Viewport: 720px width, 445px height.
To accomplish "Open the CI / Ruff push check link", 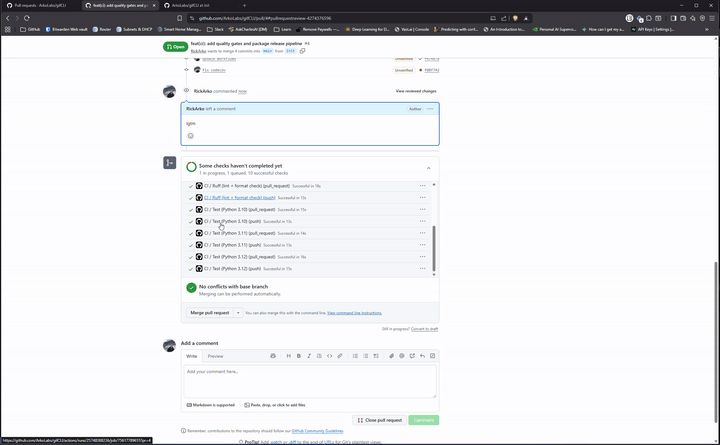I will tap(240, 198).
